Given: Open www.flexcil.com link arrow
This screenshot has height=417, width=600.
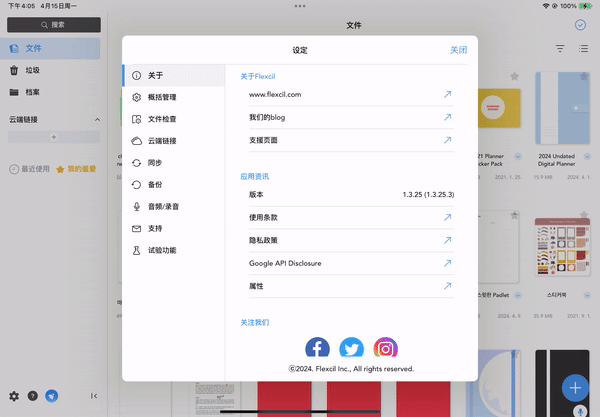Looking at the screenshot, I should (447, 94).
